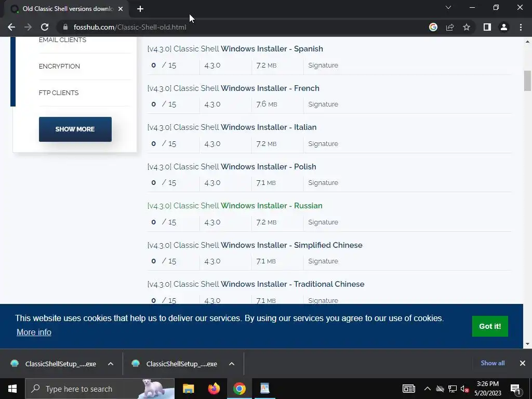
Task: Download Windows Installer - Traditional Chinese
Action: 256,284
